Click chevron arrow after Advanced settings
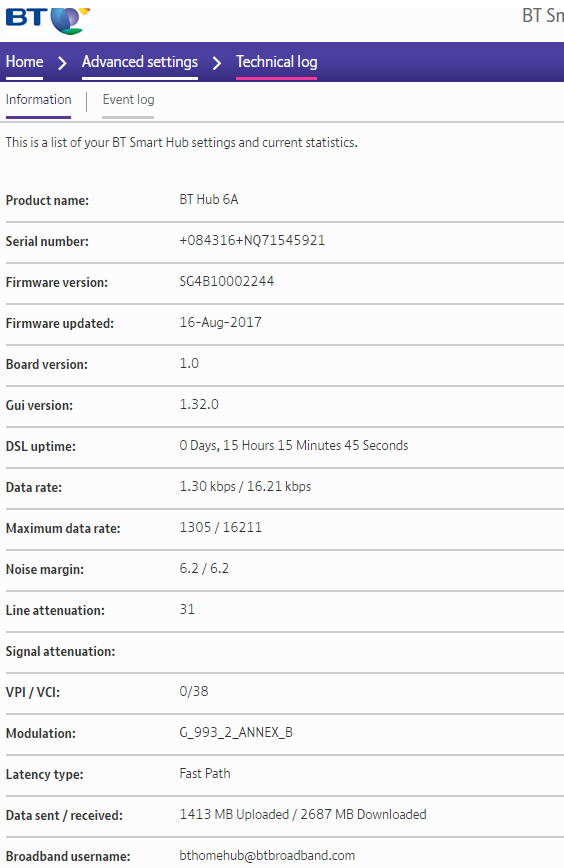This screenshot has width=564, height=868. [217, 63]
